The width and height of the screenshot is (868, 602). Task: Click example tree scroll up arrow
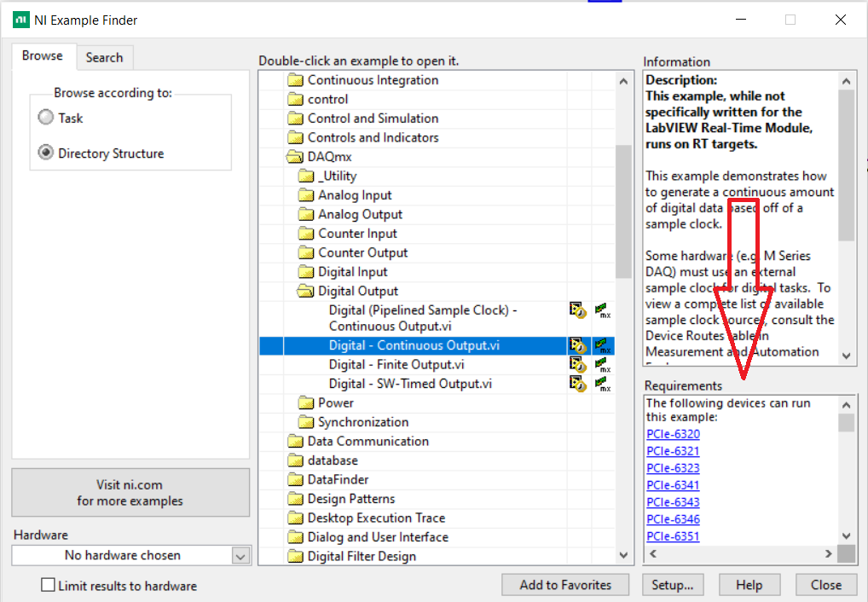click(x=623, y=81)
